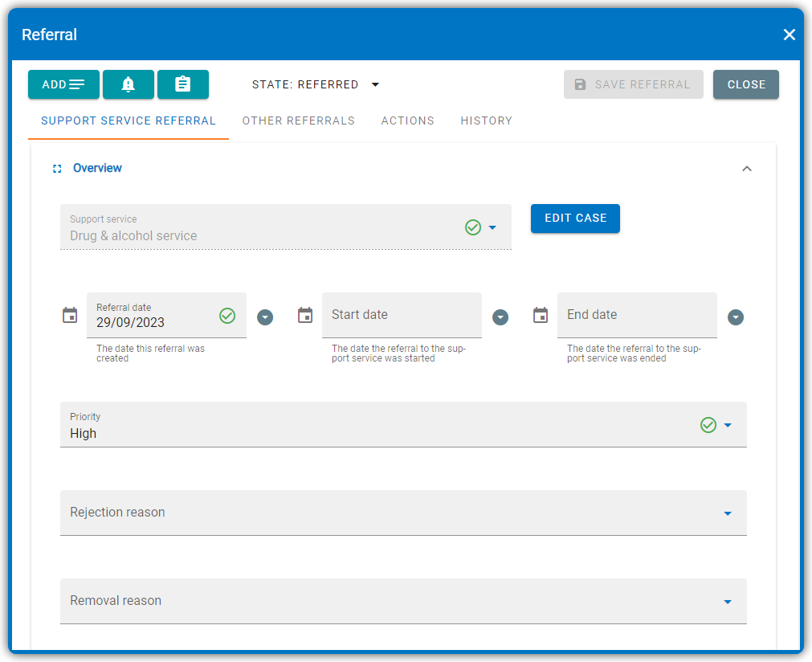This screenshot has height=662, width=812.
Task: Open calendar icon for Start date
Action: coord(305,315)
